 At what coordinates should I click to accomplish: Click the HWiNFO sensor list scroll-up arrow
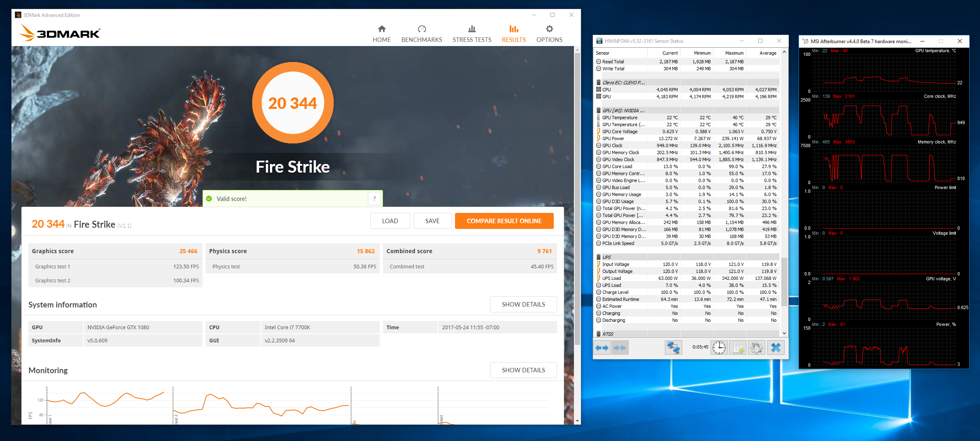pos(784,52)
